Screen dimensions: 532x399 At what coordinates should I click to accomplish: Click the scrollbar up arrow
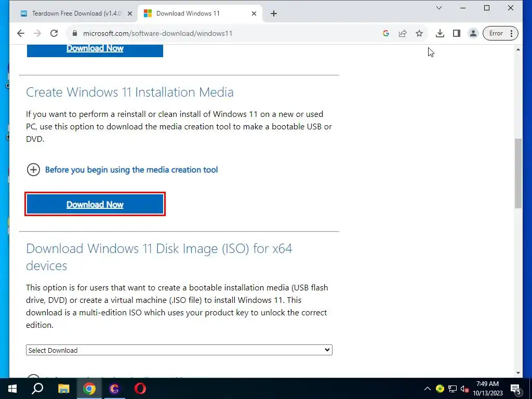[518, 49]
